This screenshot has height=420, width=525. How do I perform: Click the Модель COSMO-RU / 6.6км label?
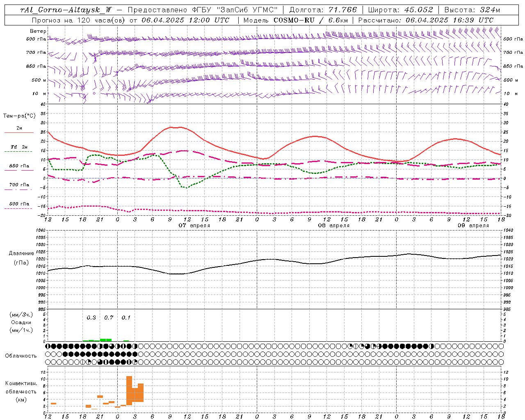pyautogui.click(x=296, y=20)
